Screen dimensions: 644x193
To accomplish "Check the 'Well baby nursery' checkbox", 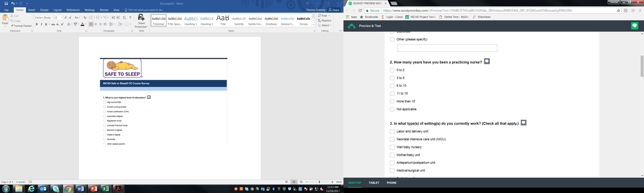I will [392, 147].
